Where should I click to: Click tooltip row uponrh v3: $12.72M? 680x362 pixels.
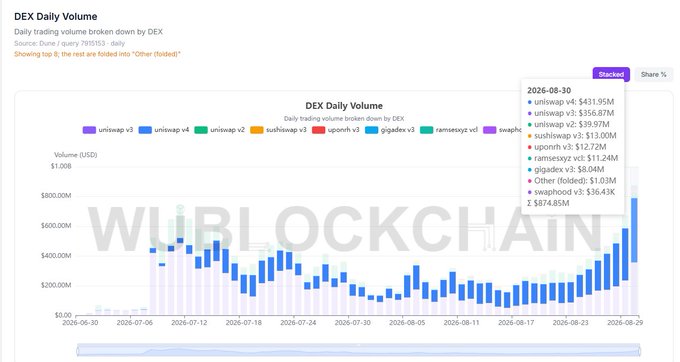tap(566, 147)
